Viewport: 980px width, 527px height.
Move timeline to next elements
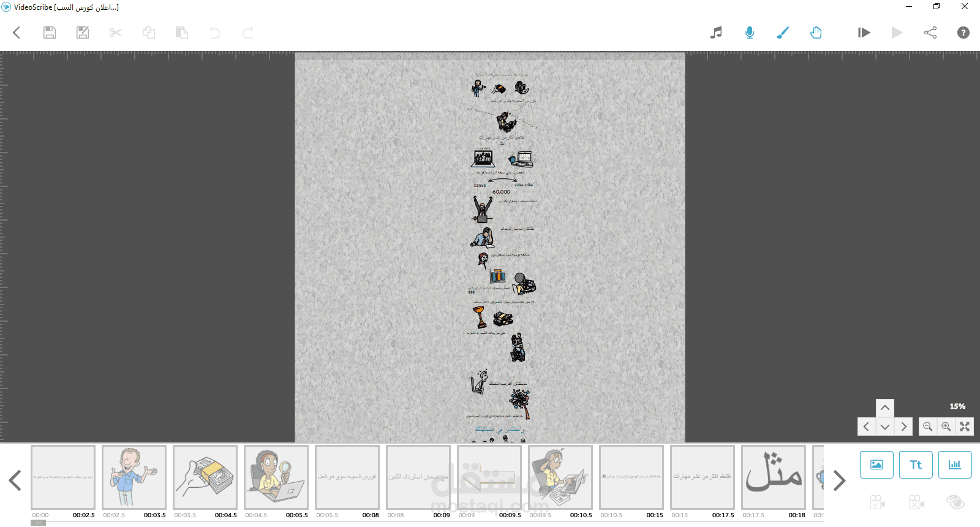coord(839,480)
